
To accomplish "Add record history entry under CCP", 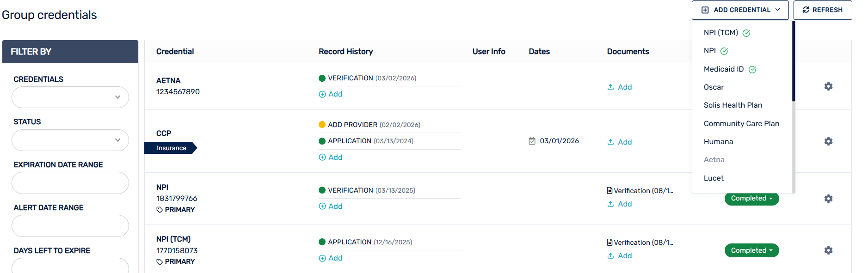I will [331, 158].
